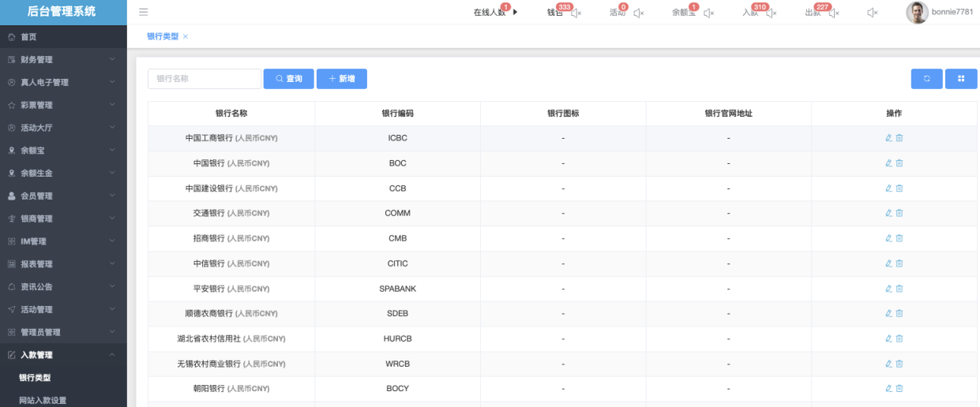Delete the 中国银行 BOC row
This screenshot has height=407, width=980.
click(x=899, y=163)
